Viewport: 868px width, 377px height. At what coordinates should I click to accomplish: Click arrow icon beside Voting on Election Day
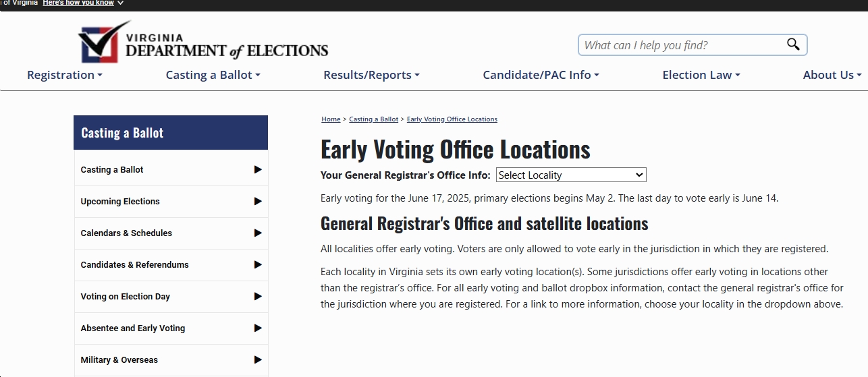pyautogui.click(x=258, y=297)
